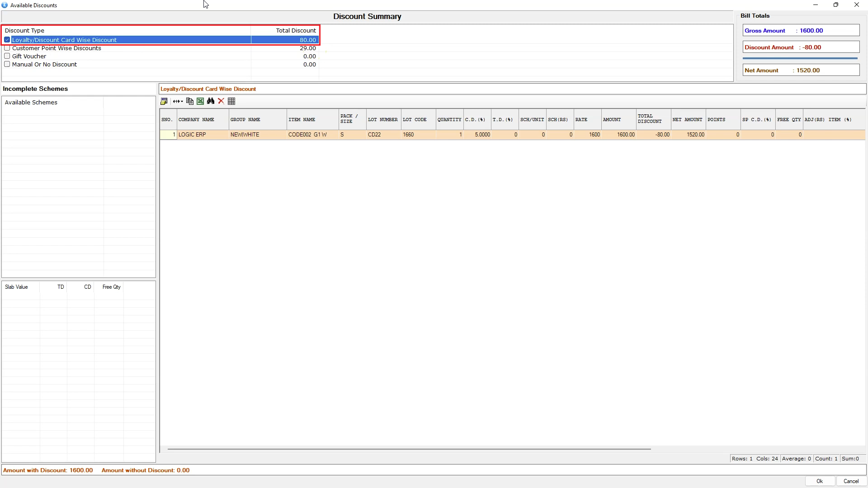
Task: Click the red X delete icon
Action: point(221,101)
